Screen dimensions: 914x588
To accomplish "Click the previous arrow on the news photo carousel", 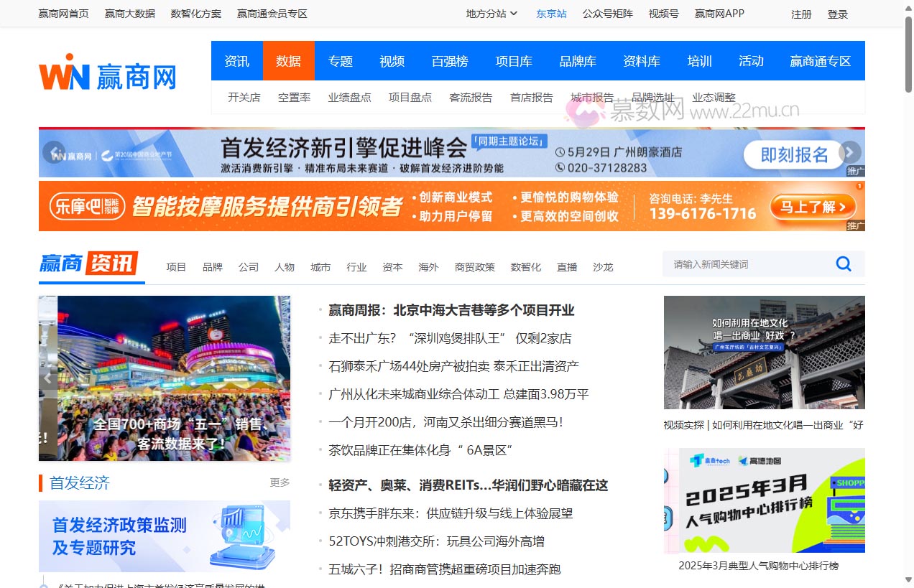I will 47,378.
